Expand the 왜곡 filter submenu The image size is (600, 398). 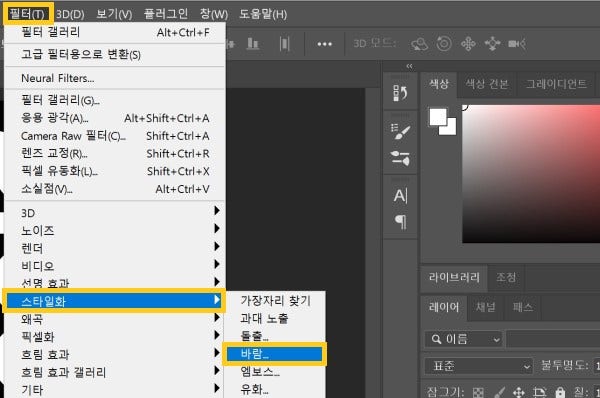tap(115, 319)
